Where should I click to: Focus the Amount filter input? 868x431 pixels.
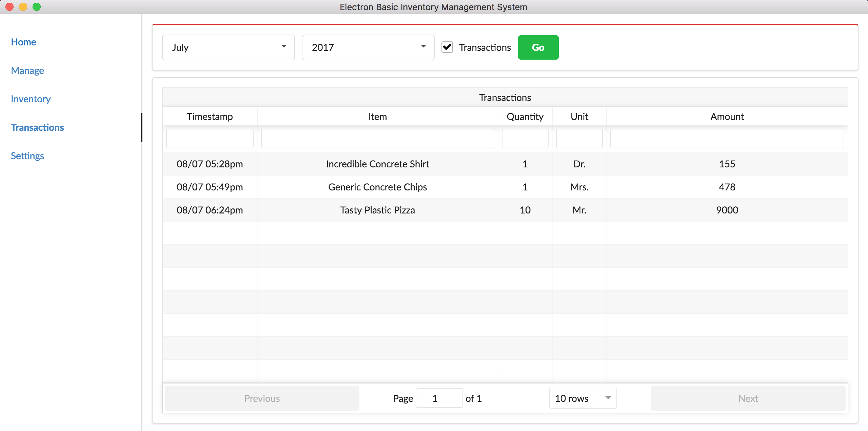pyautogui.click(x=727, y=139)
